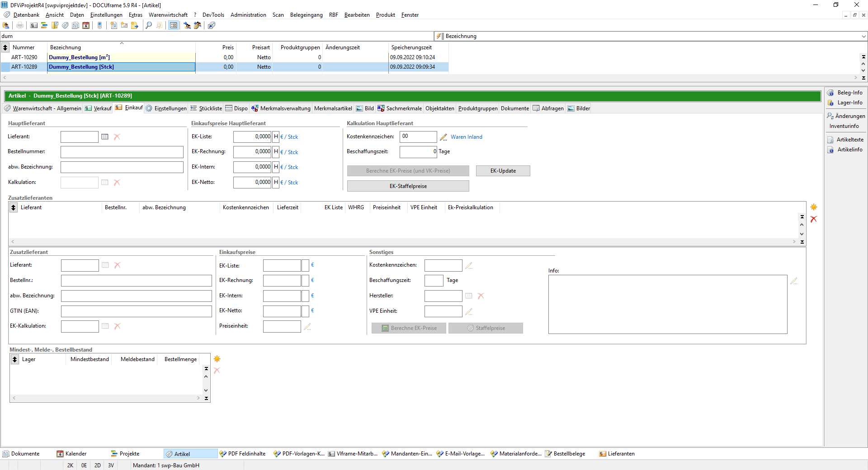
Task: Click the 3V status bar entry
Action: tap(111, 465)
